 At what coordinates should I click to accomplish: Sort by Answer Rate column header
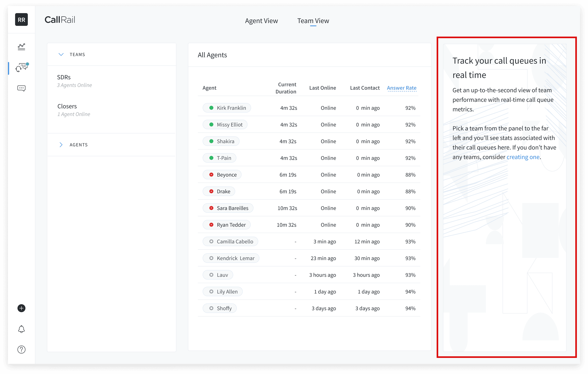[x=401, y=88]
